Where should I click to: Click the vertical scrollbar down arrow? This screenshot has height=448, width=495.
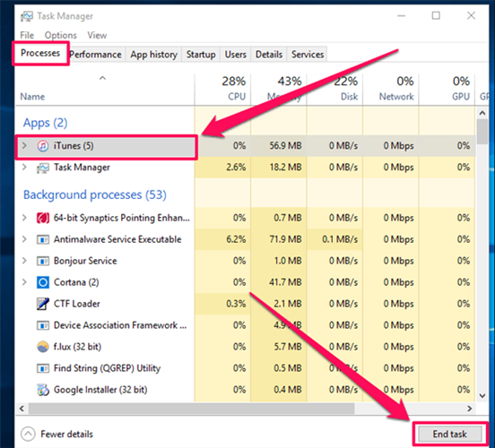click(x=482, y=395)
